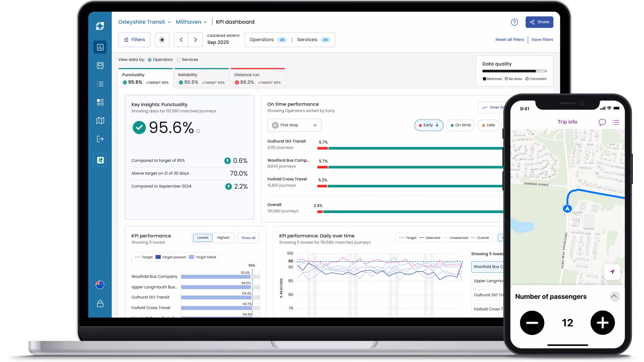Click Compared to September 2024 value
Screen dimensions: 644x362
click(x=237, y=187)
